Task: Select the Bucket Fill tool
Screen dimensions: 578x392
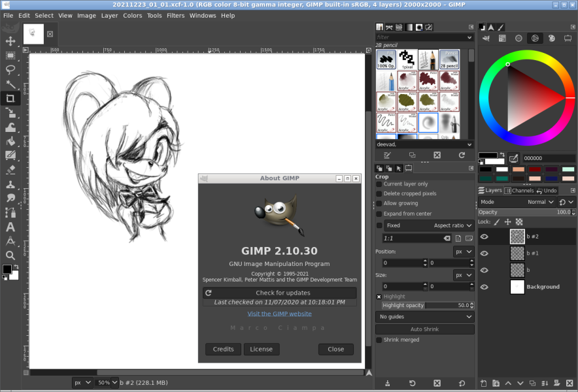Action: coord(10,142)
